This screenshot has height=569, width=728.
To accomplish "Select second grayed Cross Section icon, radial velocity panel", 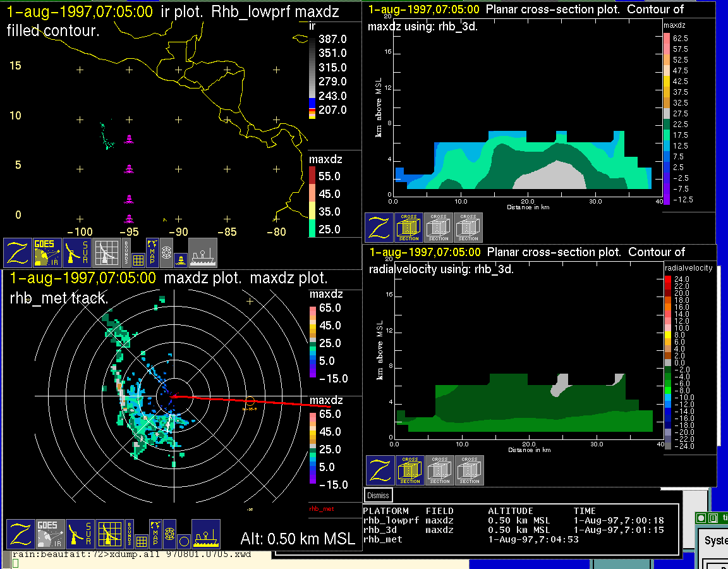I will click(470, 471).
